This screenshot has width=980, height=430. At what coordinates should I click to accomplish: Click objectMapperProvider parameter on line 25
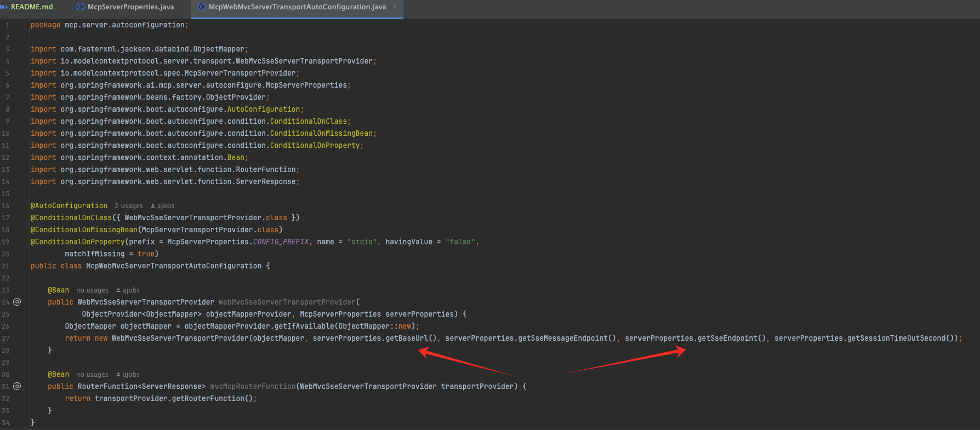click(x=248, y=314)
